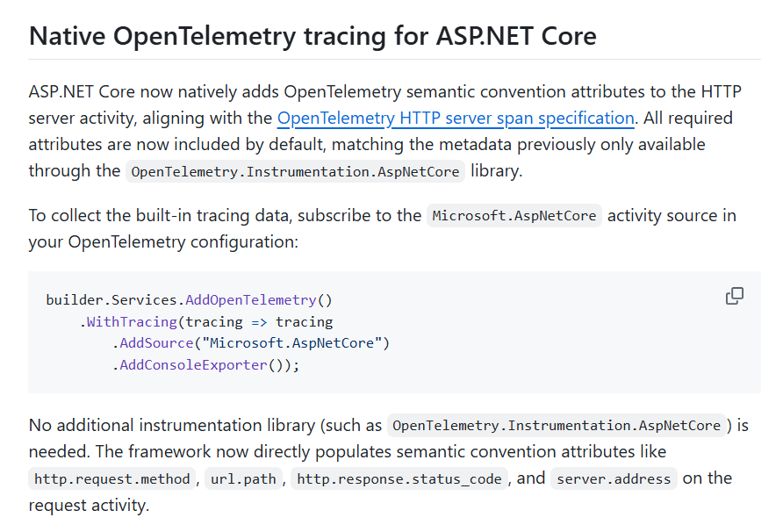Click the .AddSource("Microsoft.AspNetCore") code line
Viewport: 783px width, 532px height.
(251, 343)
